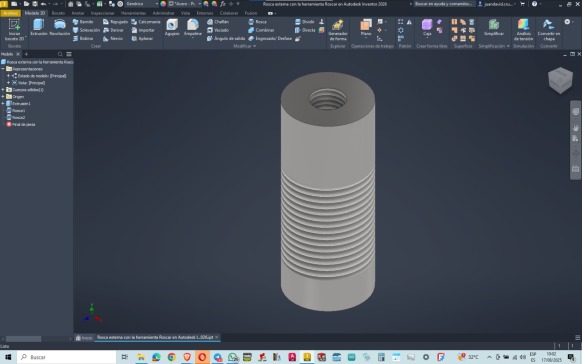Screen dimensions: 582x364
Task: Open Windows Start menu
Action: pyautogui.click(x=8, y=357)
